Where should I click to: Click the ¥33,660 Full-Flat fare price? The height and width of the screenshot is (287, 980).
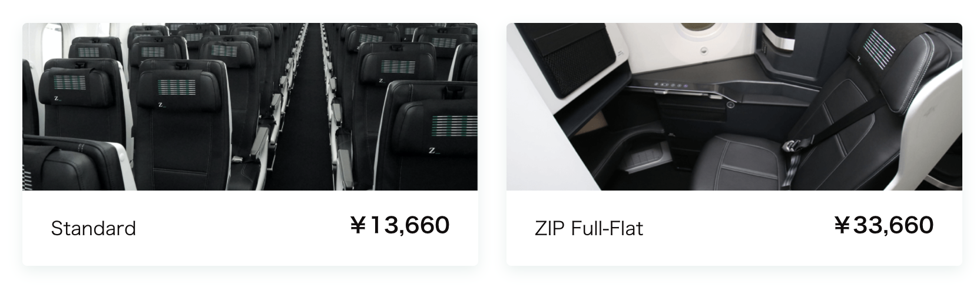(883, 225)
